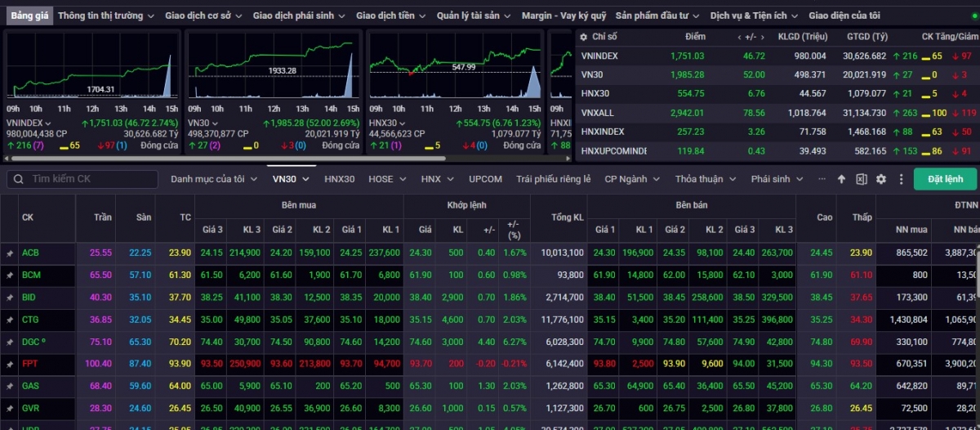Click the up arrow icon in toolbar
The image size is (980, 430).
pos(841,179)
